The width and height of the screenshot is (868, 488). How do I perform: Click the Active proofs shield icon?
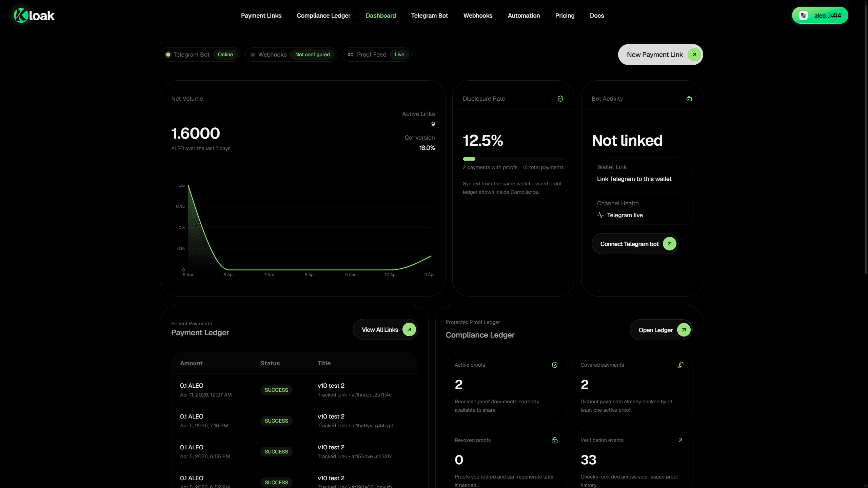pos(555,365)
